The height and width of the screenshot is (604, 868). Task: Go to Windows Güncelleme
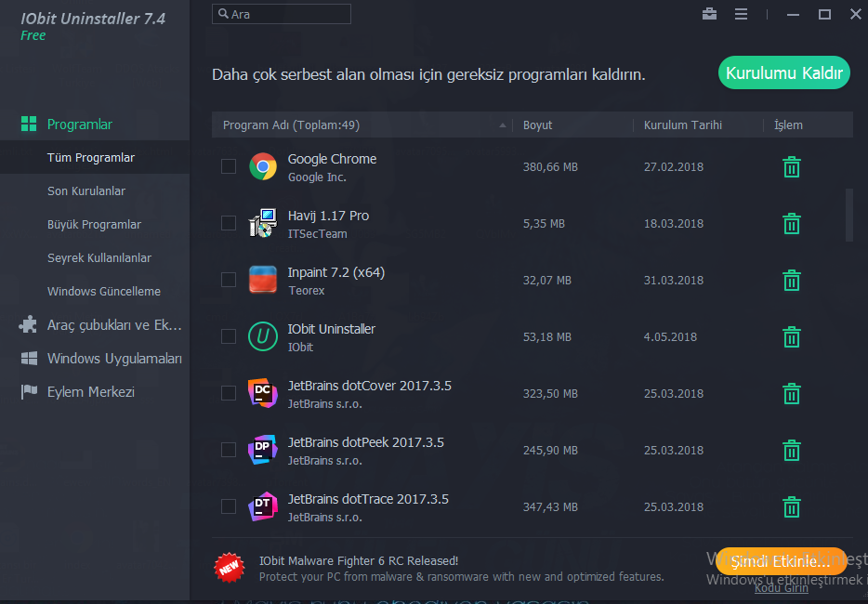coord(104,291)
